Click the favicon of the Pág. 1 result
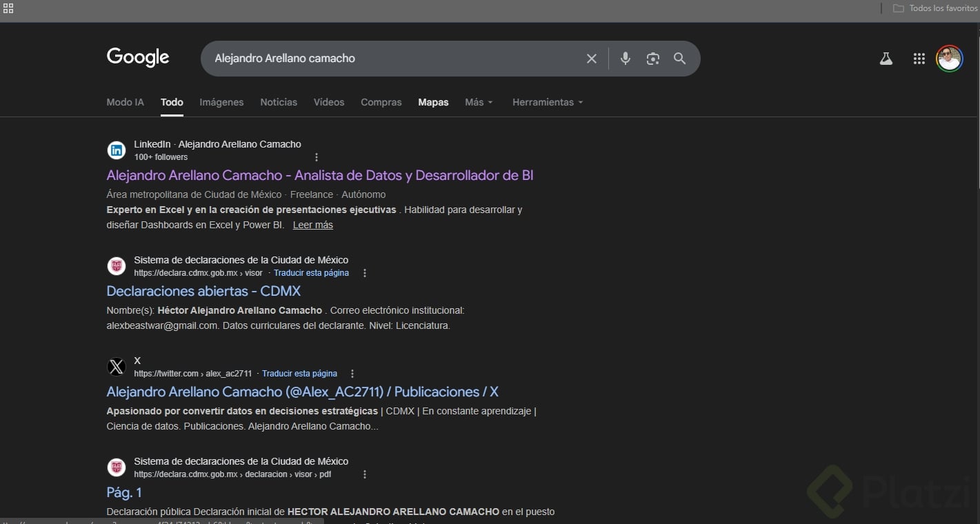This screenshot has width=980, height=524. (117, 467)
